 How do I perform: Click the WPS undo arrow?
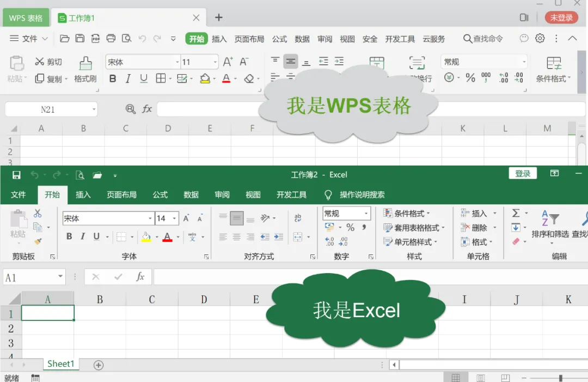(142, 38)
